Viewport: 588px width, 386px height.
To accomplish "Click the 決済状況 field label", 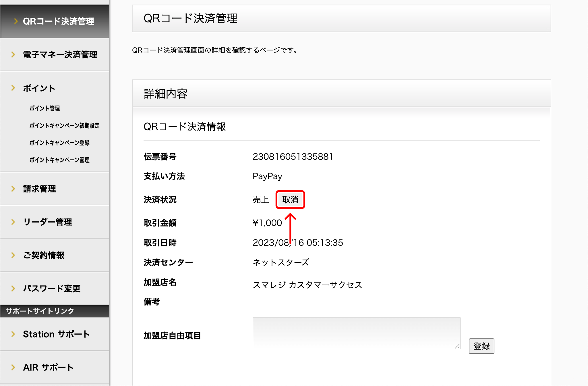I will [x=160, y=200].
